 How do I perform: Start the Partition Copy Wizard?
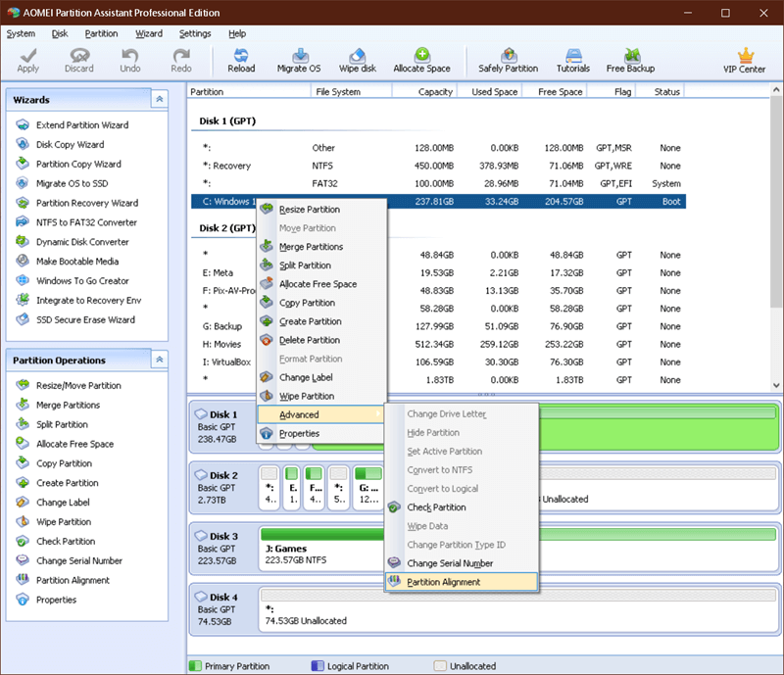point(78,164)
